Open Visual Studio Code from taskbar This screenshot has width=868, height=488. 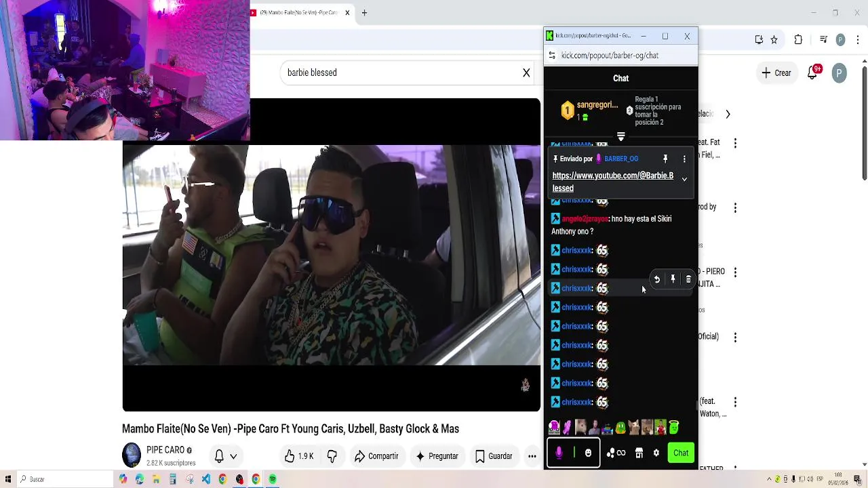(206, 479)
